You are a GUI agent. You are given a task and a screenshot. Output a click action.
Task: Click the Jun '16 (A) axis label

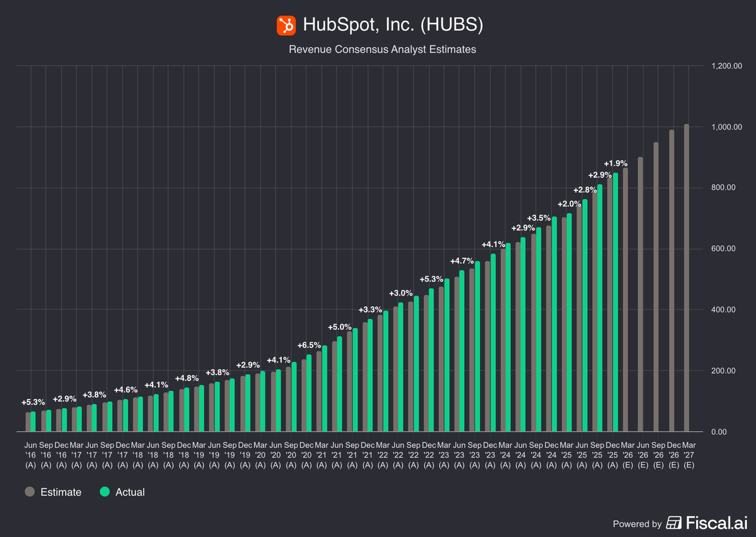[x=30, y=455]
